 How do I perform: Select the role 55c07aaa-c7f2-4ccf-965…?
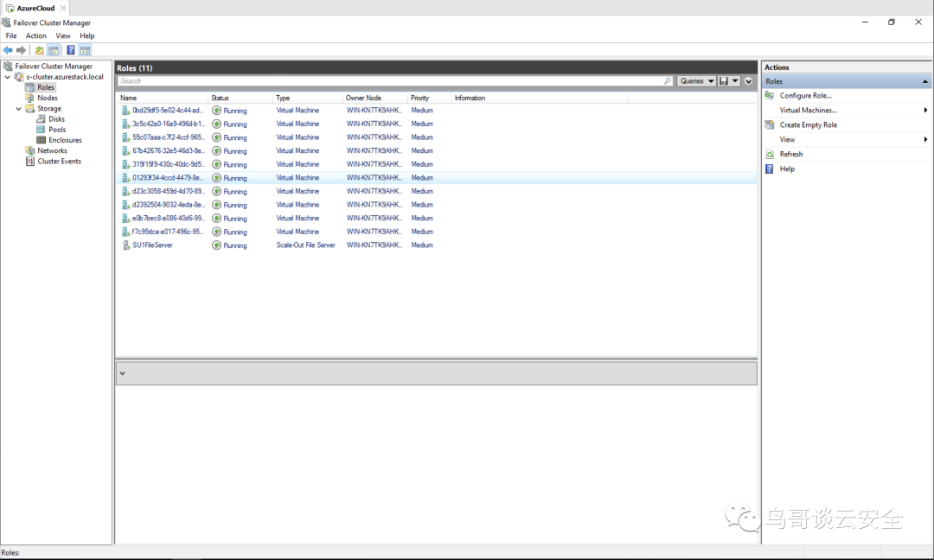click(436, 137)
